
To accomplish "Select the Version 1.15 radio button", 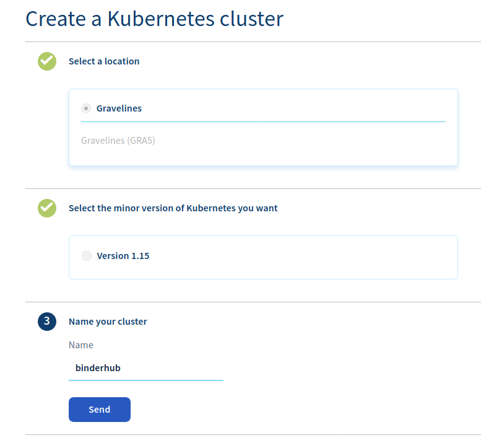I will click(x=87, y=256).
